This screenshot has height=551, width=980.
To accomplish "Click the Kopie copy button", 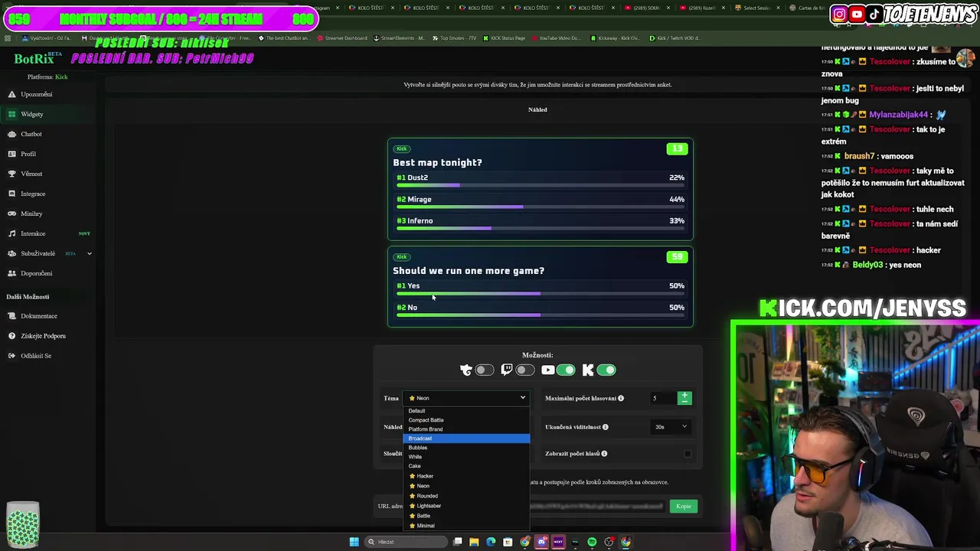I will 683,506.
